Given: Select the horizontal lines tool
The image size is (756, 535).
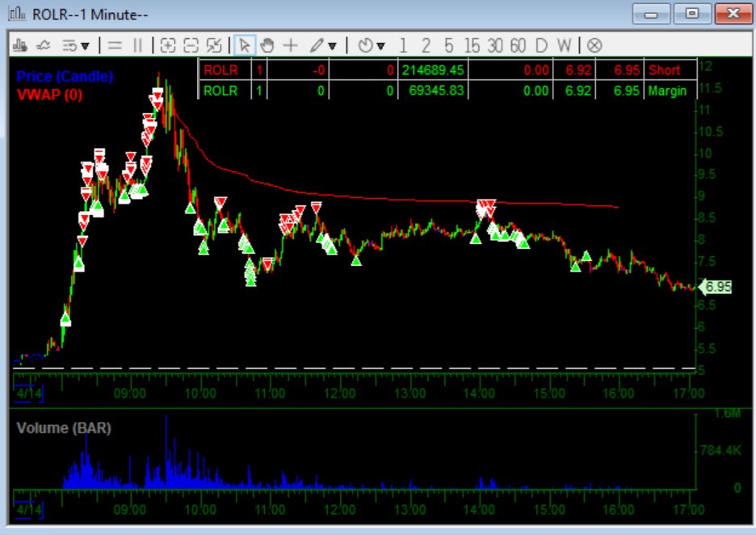Looking at the screenshot, I should click(x=114, y=46).
